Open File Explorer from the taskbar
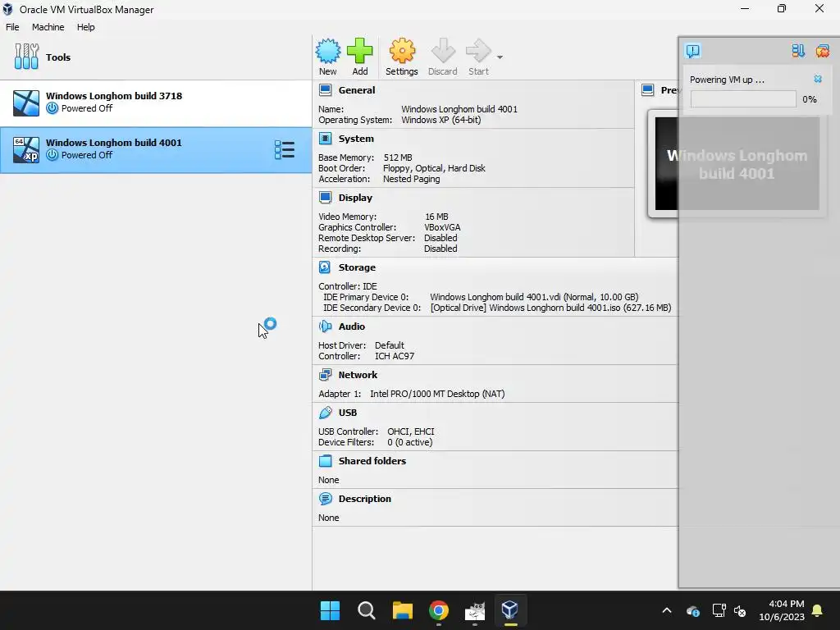The image size is (840, 630). (402, 610)
